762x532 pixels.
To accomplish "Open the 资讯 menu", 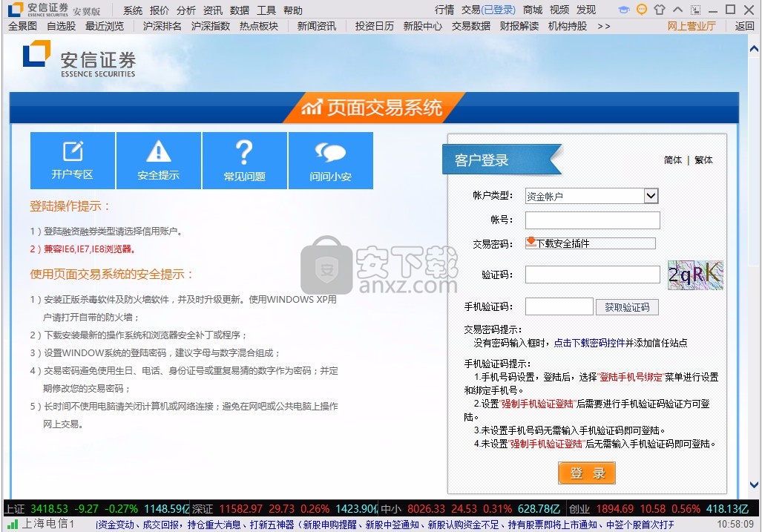I will (212, 10).
